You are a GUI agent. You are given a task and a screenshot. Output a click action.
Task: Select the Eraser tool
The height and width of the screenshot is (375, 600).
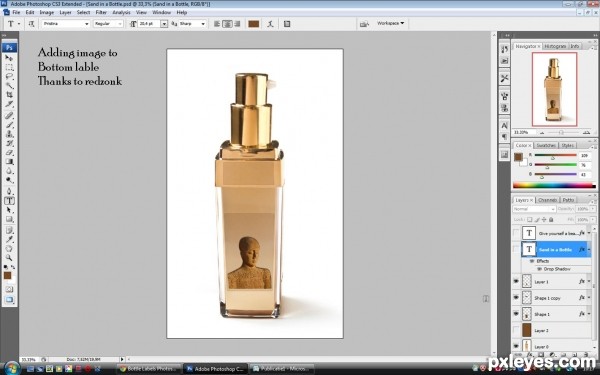point(9,152)
